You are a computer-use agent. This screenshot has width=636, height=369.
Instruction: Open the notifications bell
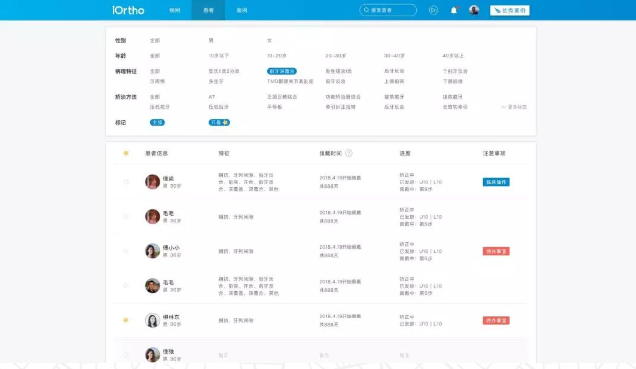pos(454,10)
